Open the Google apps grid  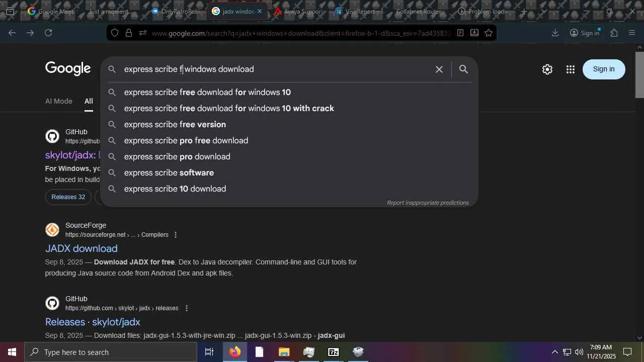(x=570, y=69)
